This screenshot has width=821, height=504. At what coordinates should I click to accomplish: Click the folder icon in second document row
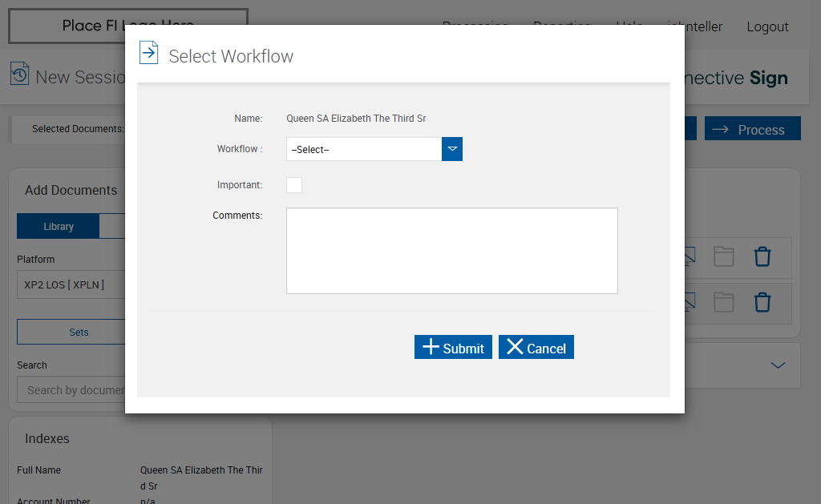pyautogui.click(x=724, y=302)
